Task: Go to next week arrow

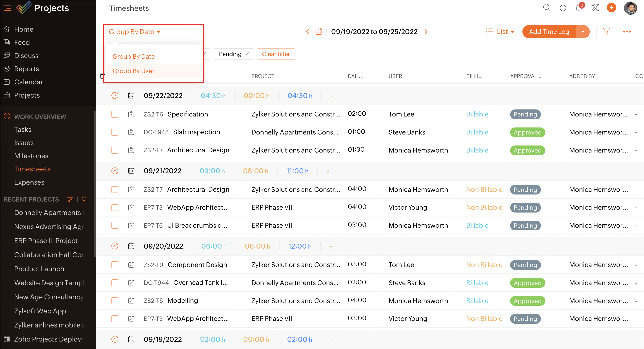Action: point(426,32)
